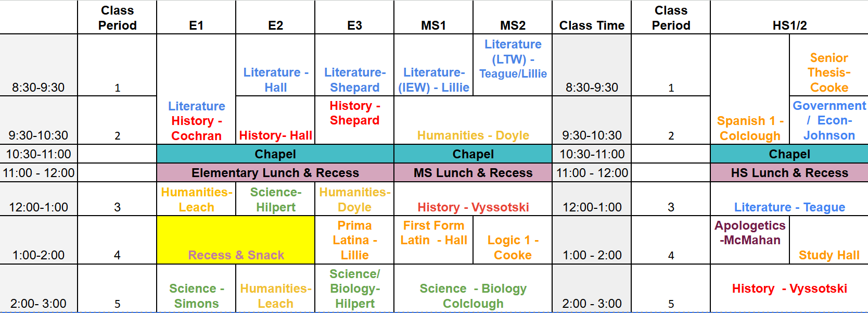
Task: Select the HS Lunch & Recess cell
Action: pos(789,173)
